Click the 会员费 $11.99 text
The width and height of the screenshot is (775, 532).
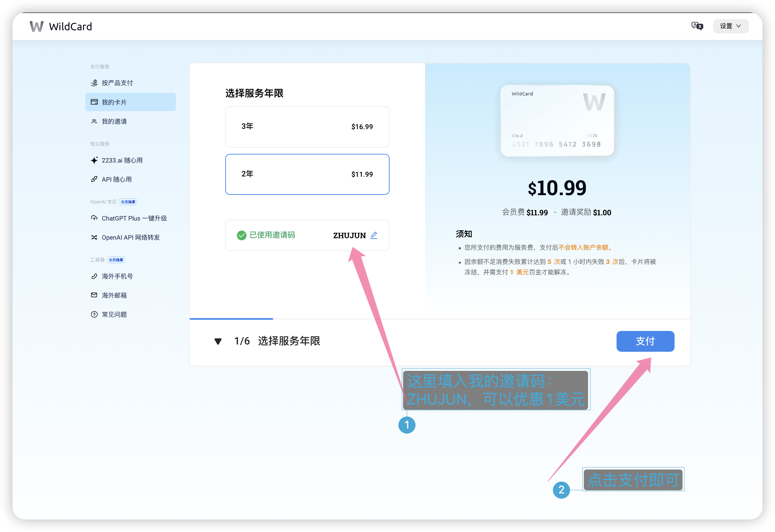[x=525, y=212]
